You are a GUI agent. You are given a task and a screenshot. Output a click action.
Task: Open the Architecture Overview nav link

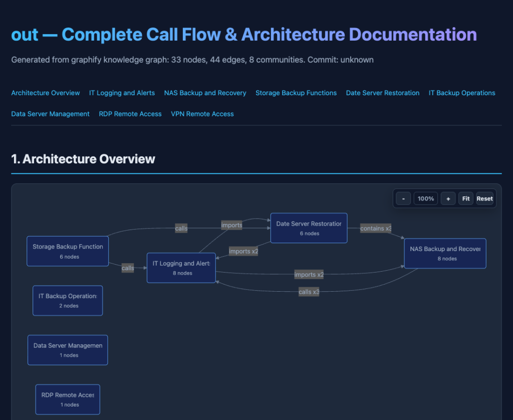(46, 93)
